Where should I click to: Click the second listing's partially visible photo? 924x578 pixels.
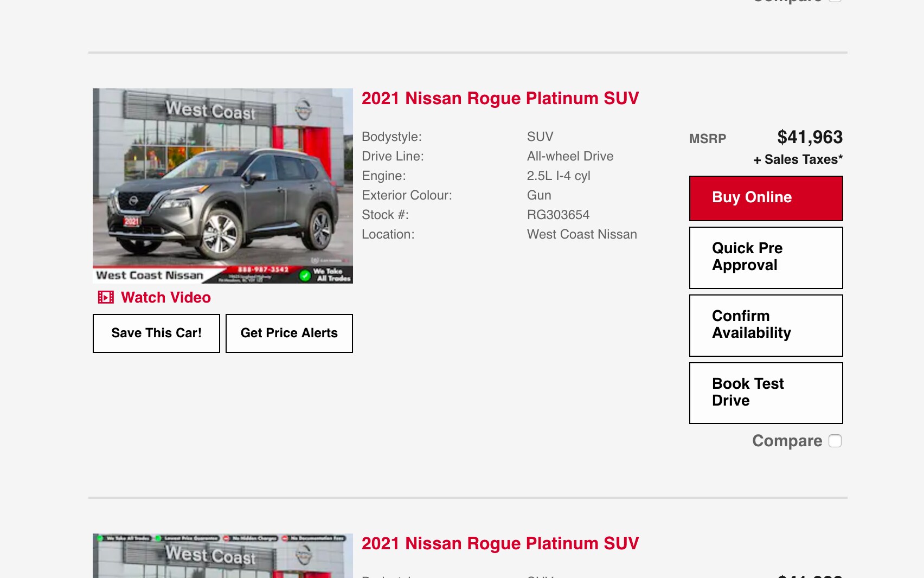click(223, 556)
